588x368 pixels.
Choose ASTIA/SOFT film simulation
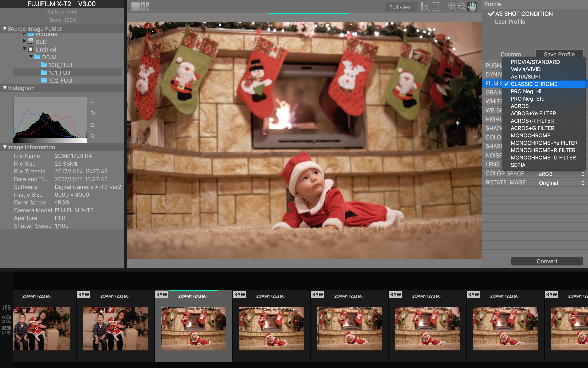coord(544,76)
